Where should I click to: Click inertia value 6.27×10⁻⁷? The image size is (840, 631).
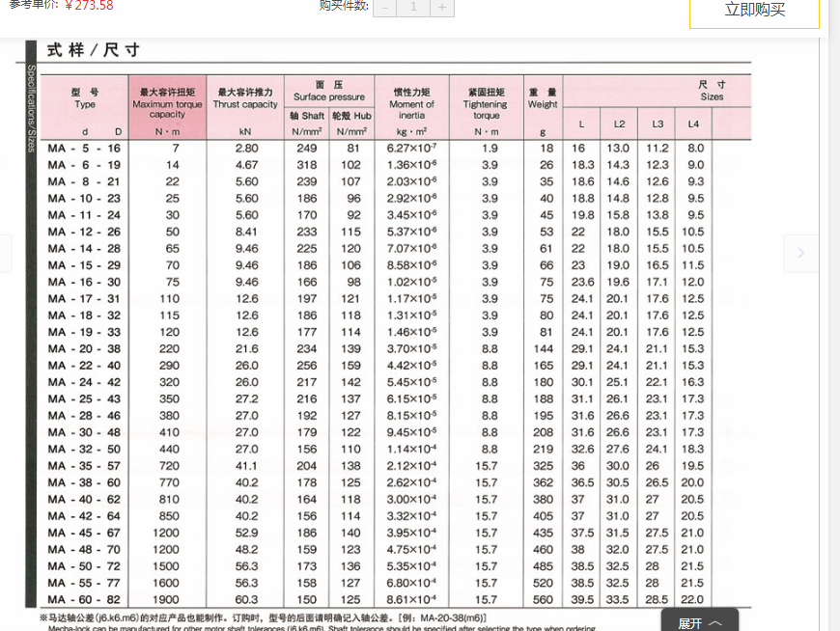(411, 149)
